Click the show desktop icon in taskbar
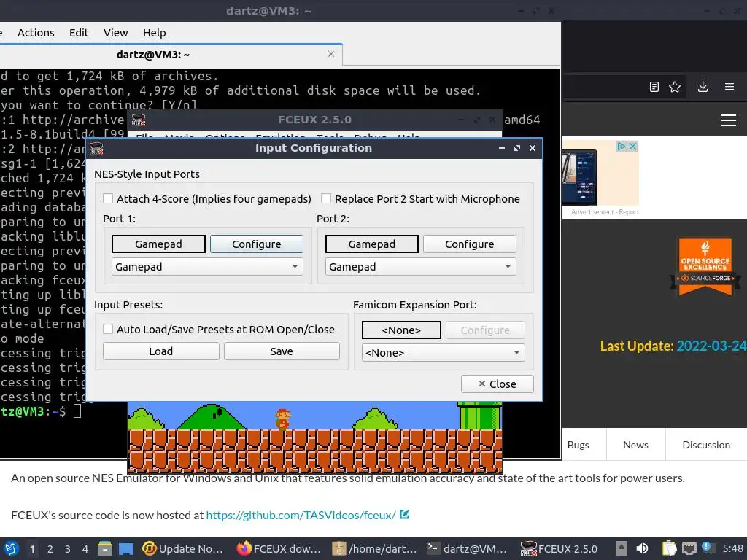This screenshot has width=747, height=560. (125, 548)
